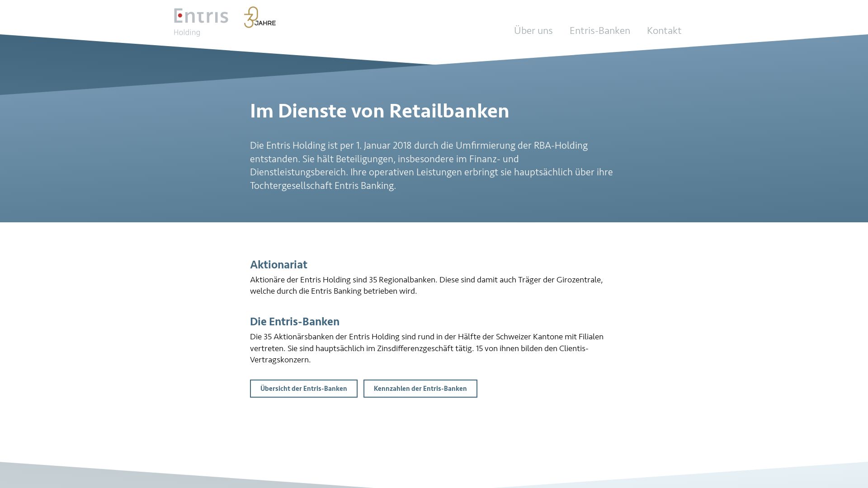Screen dimensions: 868x488
Task: Click the paragraph starting 'Die Entris Holding ist per'
Action: tap(431, 165)
